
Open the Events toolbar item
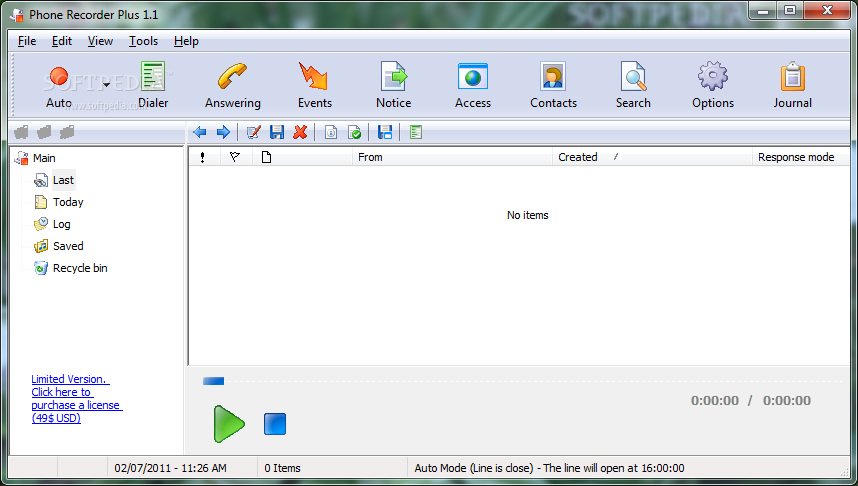point(315,85)
